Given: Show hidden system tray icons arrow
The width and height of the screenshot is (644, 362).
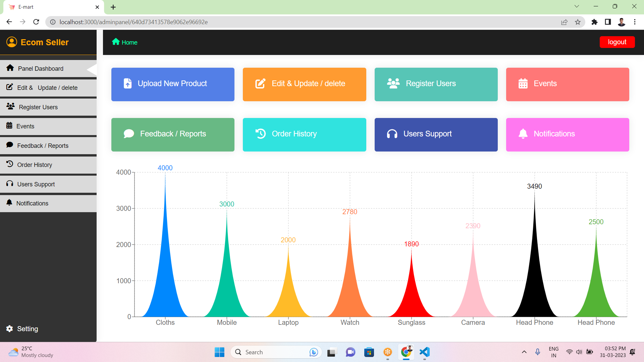Looking at the screenshot, I should (x=524, y=352).
